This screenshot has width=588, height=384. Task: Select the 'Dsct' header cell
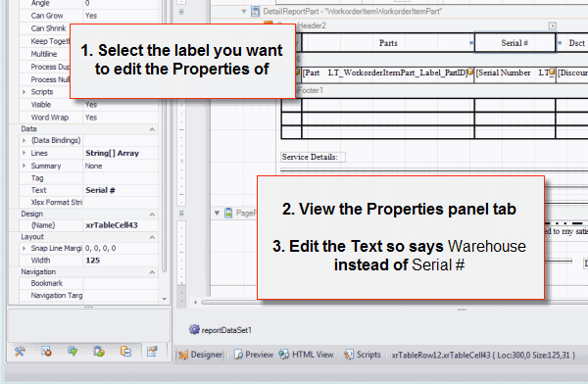click(x=572, y=43)
